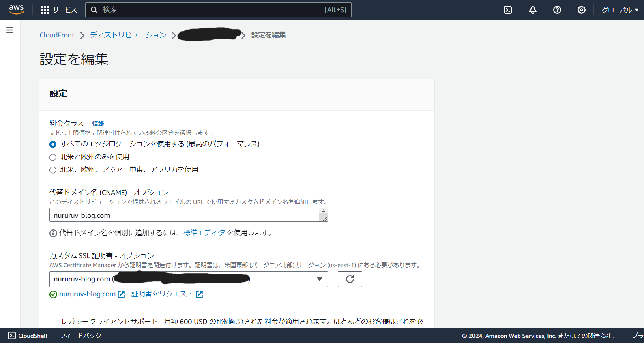This screenshot has width=644, height=343.
Task: Click the info icon beside 代替ドメイン名を個別に追加
Action: [53, 233]
